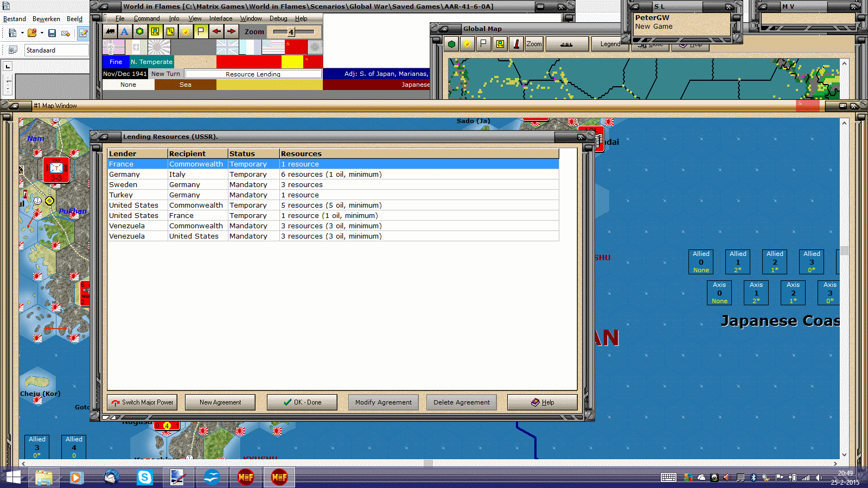This screenshot has width=868, height=488.
Task: Click the yellow unit icon in Global Map
Action: pyautogui.click(x=500, y=44)
